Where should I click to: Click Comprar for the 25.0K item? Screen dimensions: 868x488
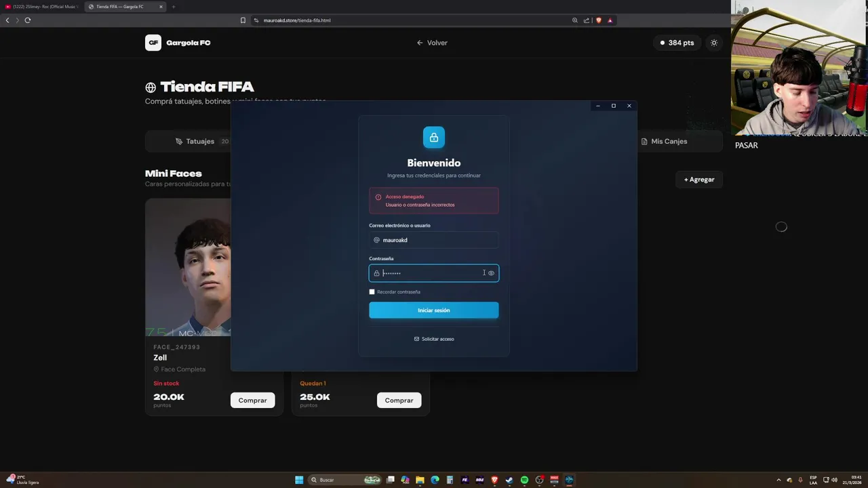[x=399, y=401]
